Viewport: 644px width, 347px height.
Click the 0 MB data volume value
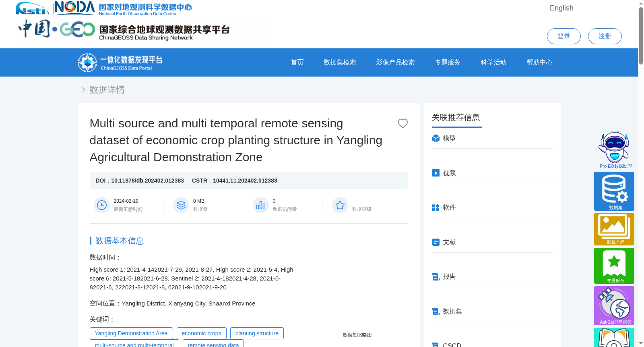pyautogui.click(x=199, y=201)
